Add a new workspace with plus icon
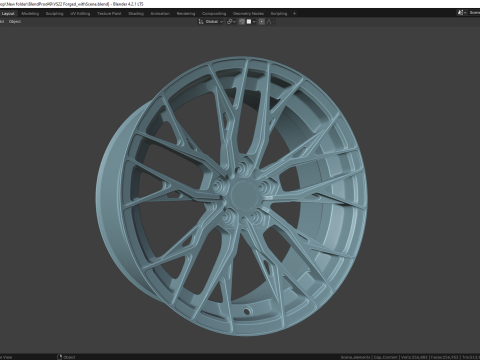This screenshot has width=480, height=360. (294, 14)
